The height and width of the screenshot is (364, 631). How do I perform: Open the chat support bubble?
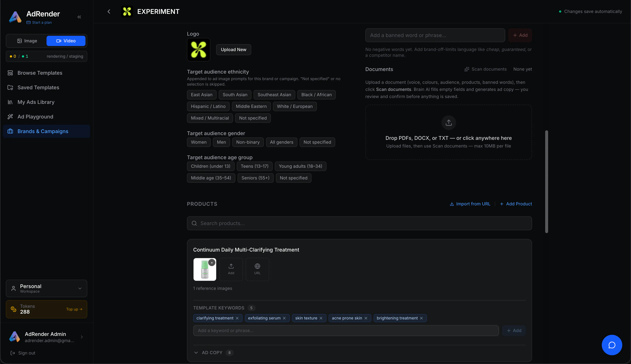[x=612, y=345]
